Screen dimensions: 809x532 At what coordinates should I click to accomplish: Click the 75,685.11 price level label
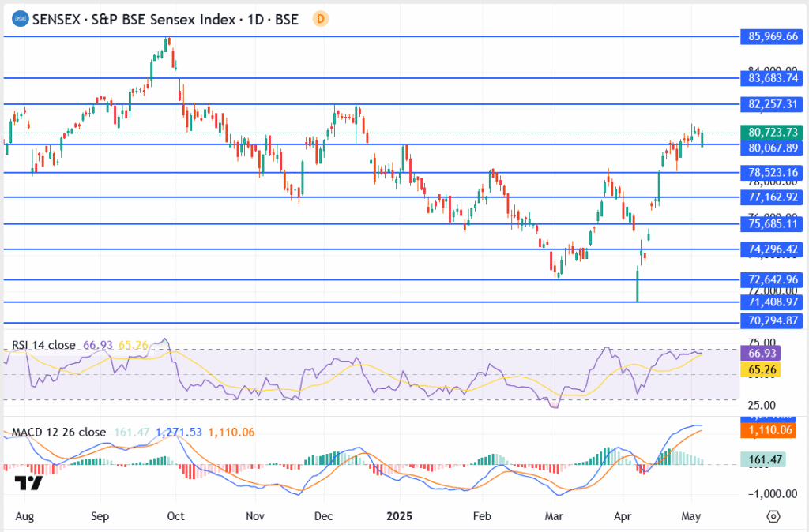pyautogui.click(x=771, y=224)
